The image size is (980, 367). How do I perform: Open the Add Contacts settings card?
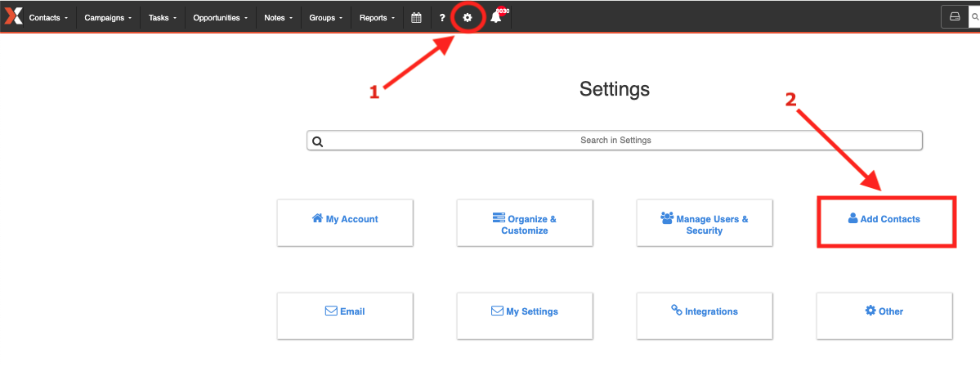tap(884, 222)
